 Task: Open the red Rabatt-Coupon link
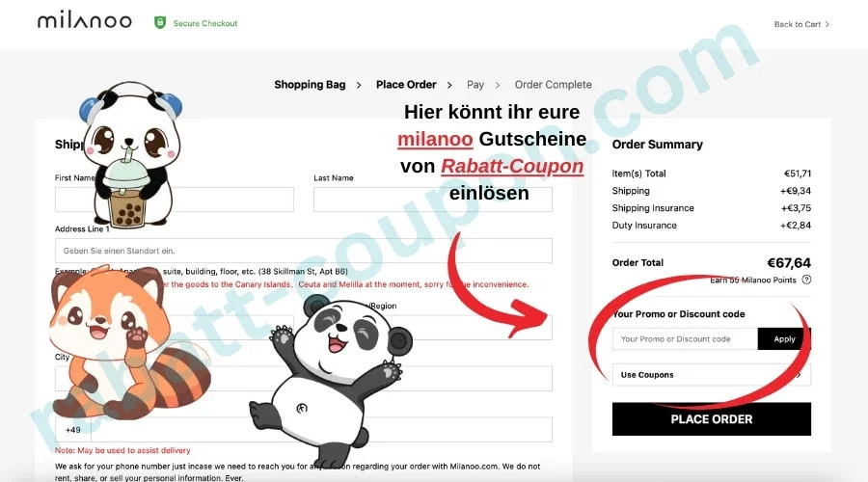click(x=512, y=166)
